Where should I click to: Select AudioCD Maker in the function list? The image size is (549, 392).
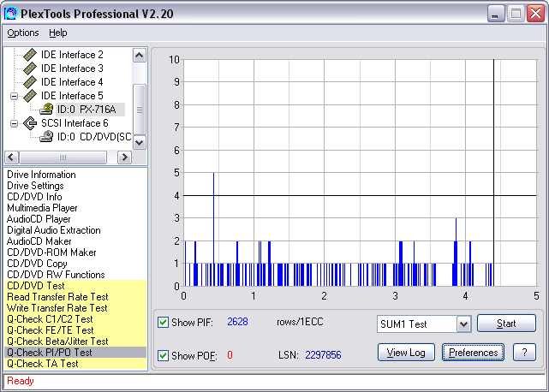[39, 241]
